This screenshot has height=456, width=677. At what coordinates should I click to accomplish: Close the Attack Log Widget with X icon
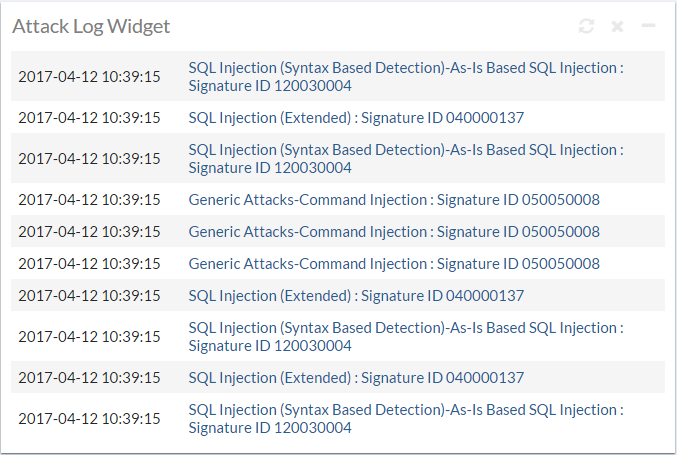617,26
